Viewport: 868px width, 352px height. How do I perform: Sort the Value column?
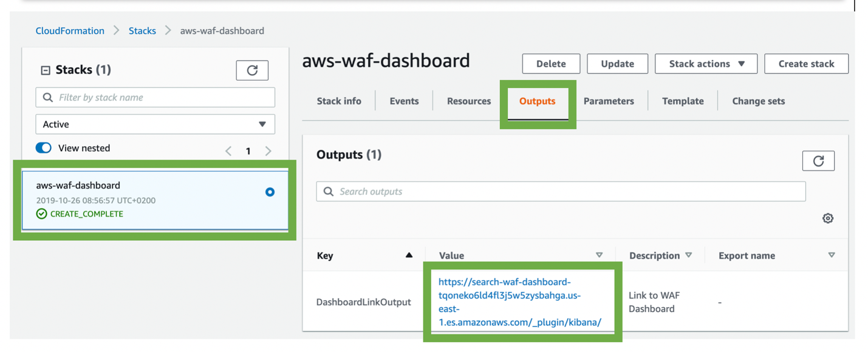(x=599, y=256)
